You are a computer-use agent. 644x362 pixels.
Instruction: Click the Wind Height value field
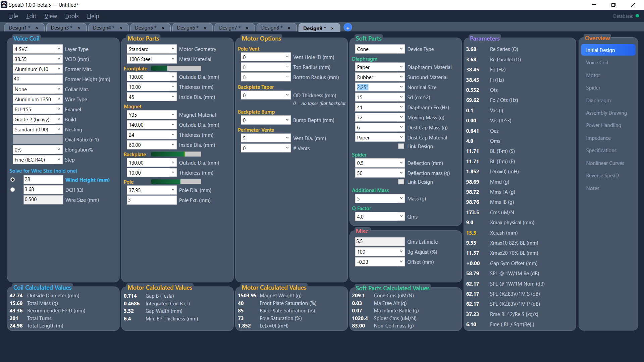coord(43,180)
